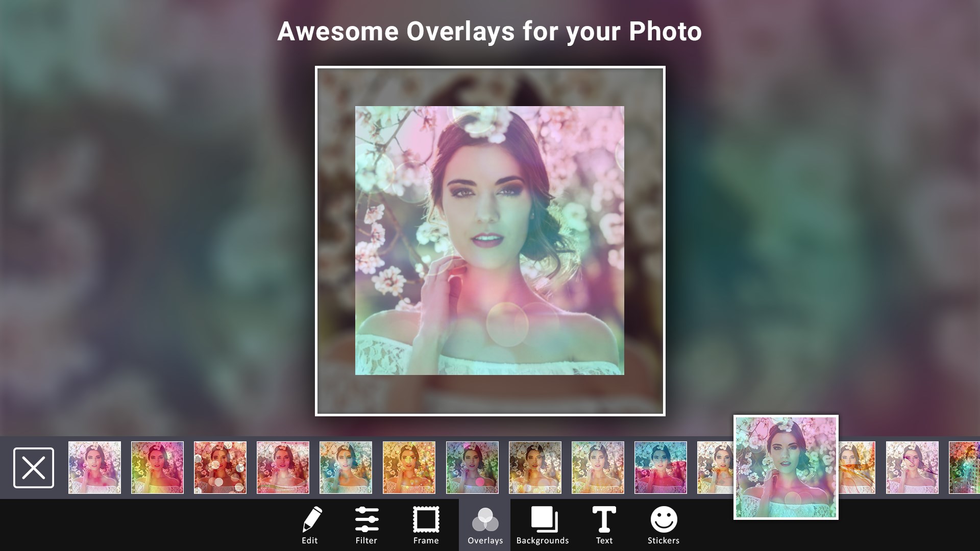Apply the second pink-green overlay thumbnail
This screenshot has height=551, width=980.
157,468
